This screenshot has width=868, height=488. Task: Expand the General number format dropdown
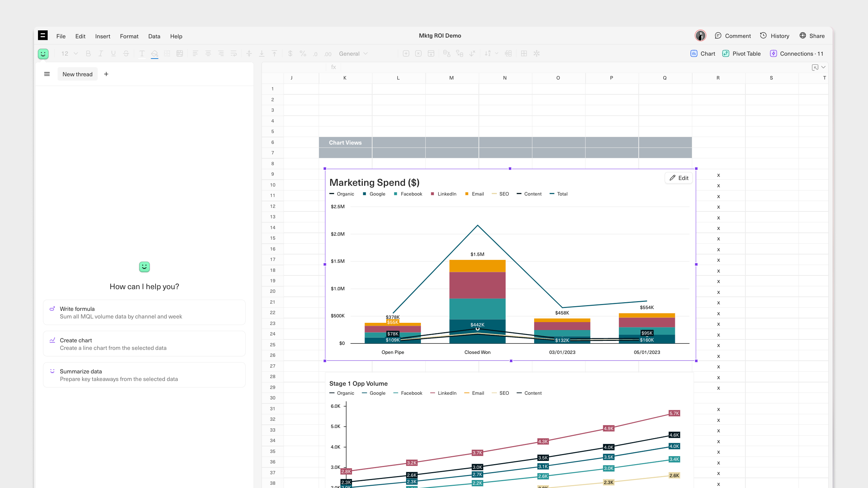pos(353,53)
